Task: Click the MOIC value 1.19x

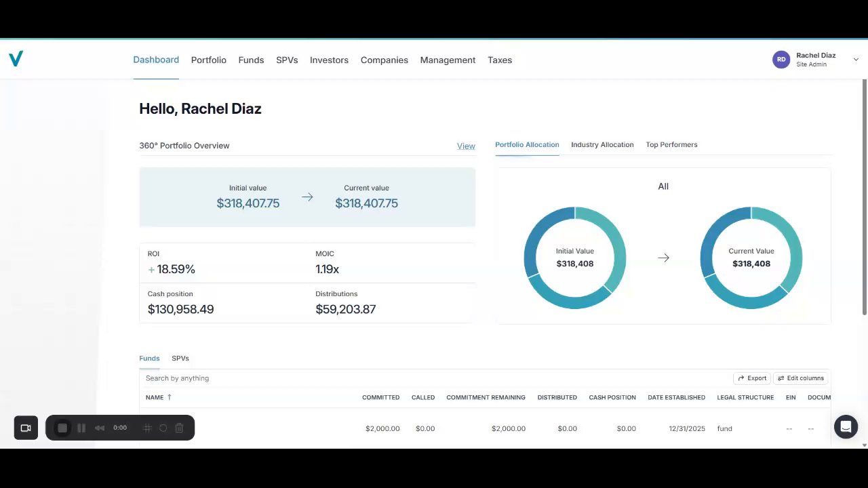Action: coord(327,269)
